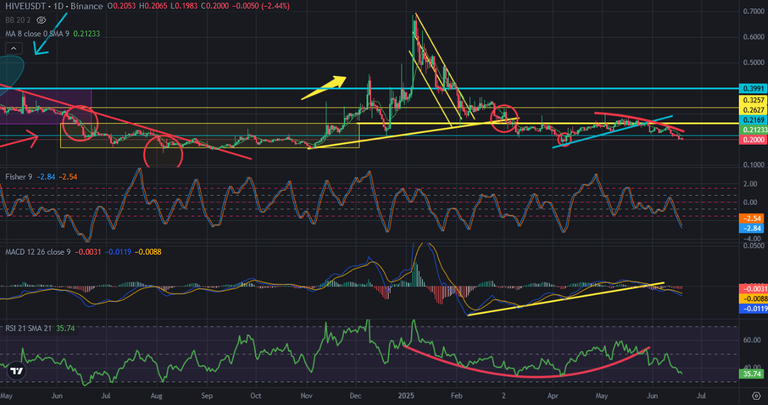Click the 0.3257 yellow price label

(x=753, y=100)
